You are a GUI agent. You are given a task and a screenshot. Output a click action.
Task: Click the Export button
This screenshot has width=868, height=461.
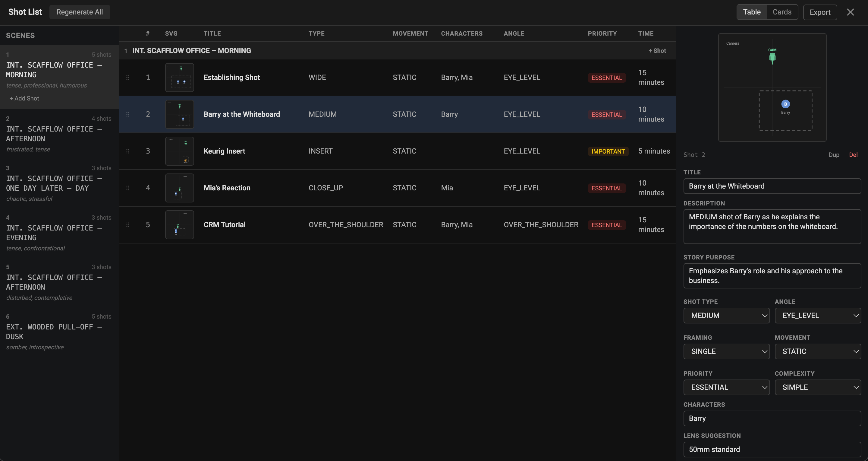[819, 12]
